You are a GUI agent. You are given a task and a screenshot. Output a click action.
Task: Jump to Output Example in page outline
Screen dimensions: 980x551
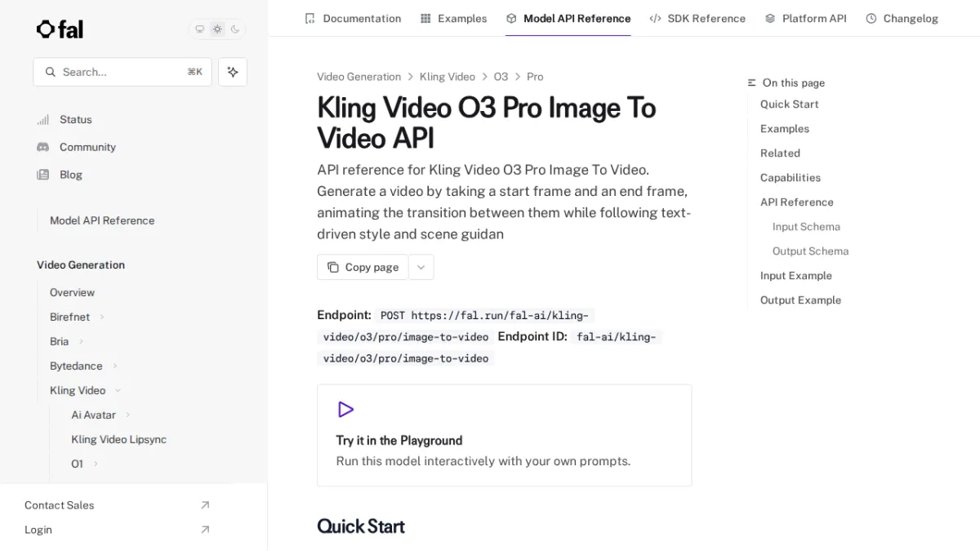pyautogui.click(x=800, y=300)
